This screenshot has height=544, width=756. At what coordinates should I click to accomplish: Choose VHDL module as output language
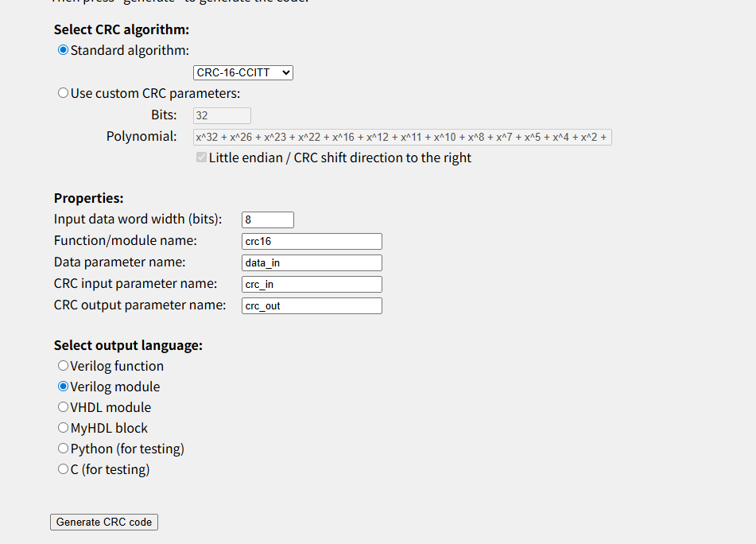(x=64, y=407)
